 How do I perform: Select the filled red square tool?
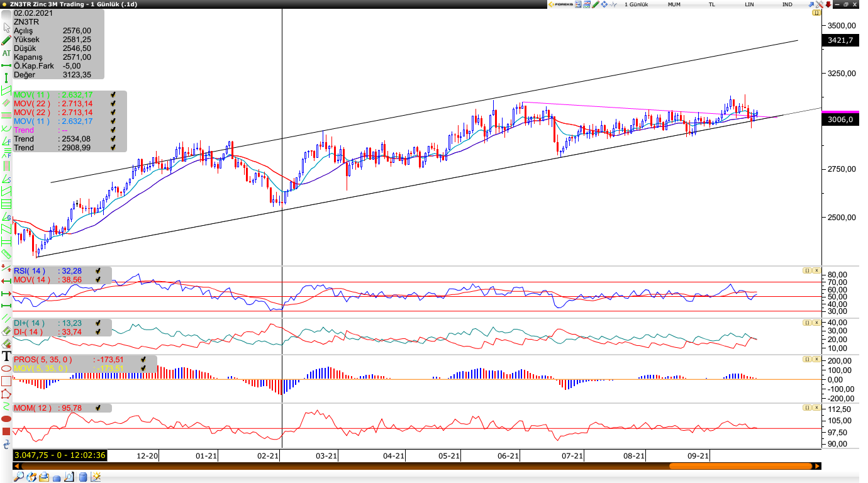coord(6,431)
